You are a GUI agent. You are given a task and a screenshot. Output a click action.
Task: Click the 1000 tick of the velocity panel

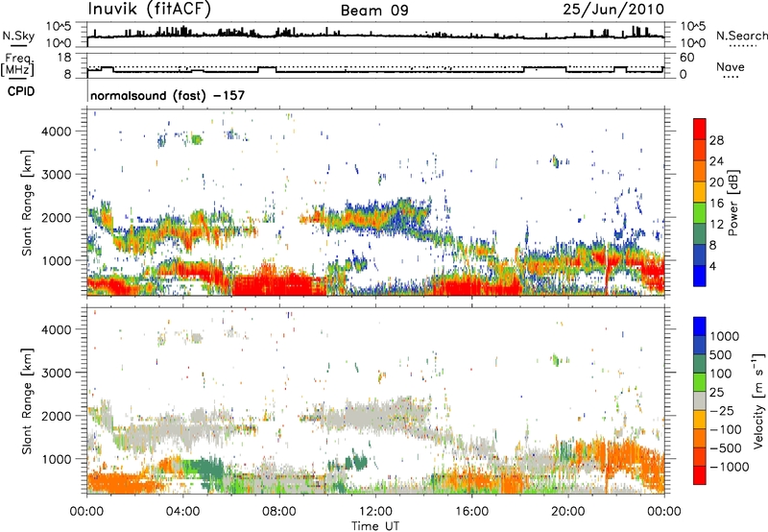57,459
